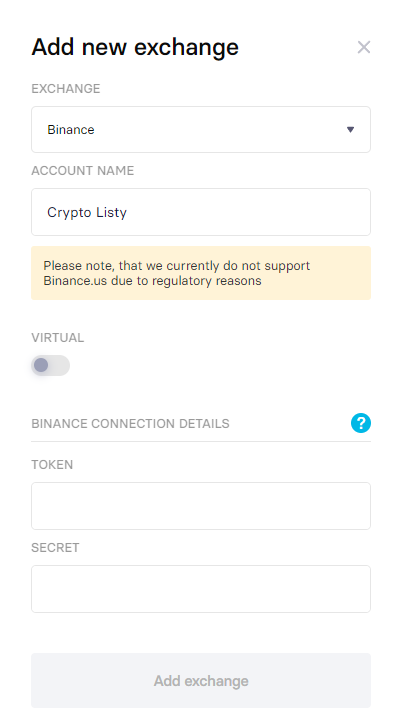Focus the Secret input field

coord(201,589)
